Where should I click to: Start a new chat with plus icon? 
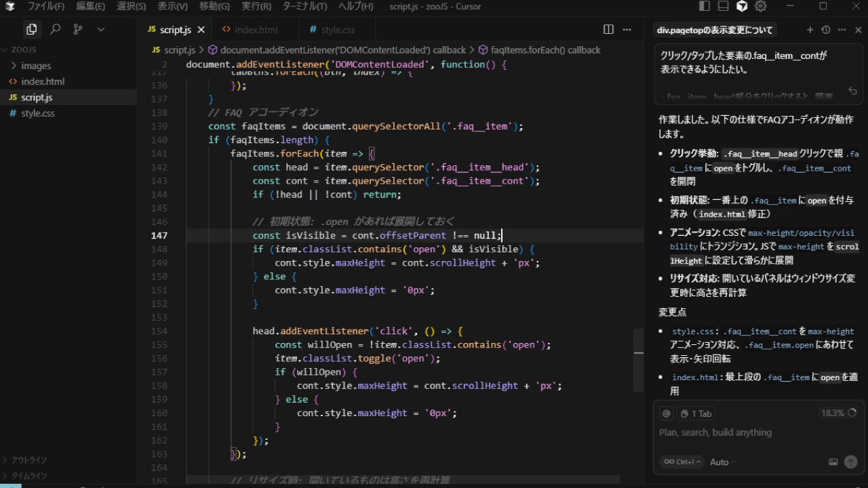tap(810, 30)
